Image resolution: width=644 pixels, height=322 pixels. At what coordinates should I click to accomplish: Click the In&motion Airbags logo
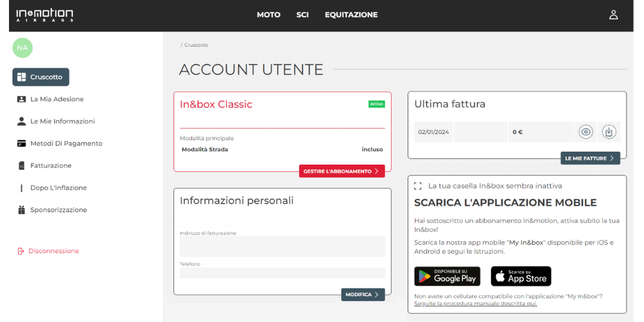click(45, 15)
